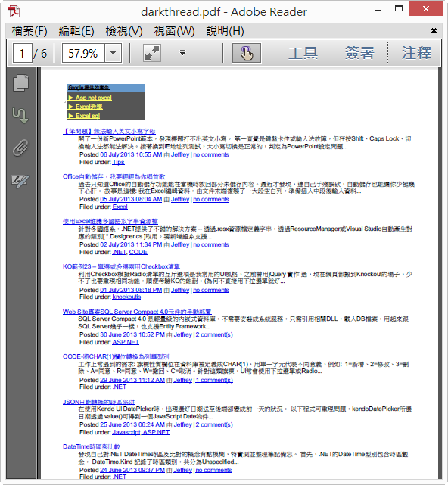The width and height of the screenshot is (448, 485).
Task: Open the 注釋 pane
Action: pyautogui.click(x=416, y=53)
